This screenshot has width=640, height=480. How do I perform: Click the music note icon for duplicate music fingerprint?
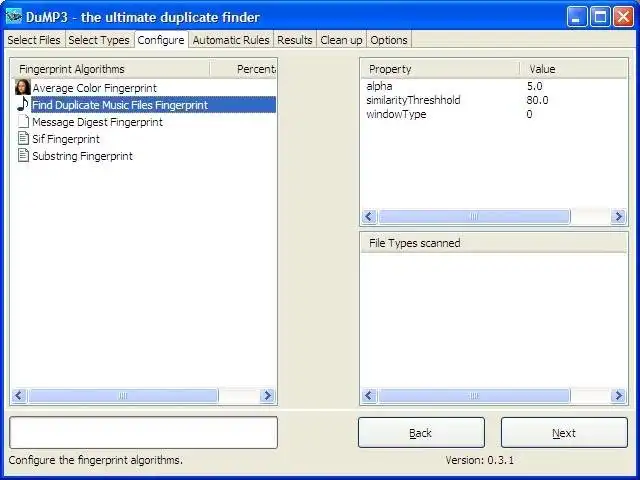tap(23, 104)
